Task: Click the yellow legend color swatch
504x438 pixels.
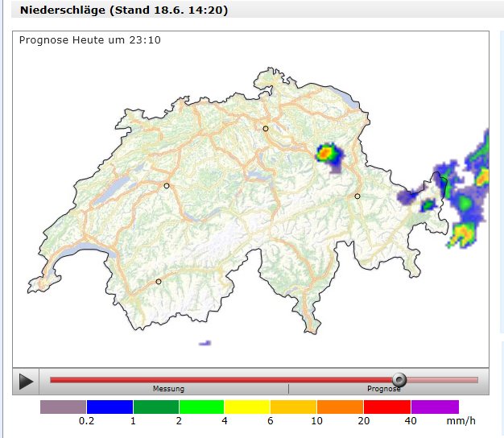Action: coord(246,407)
